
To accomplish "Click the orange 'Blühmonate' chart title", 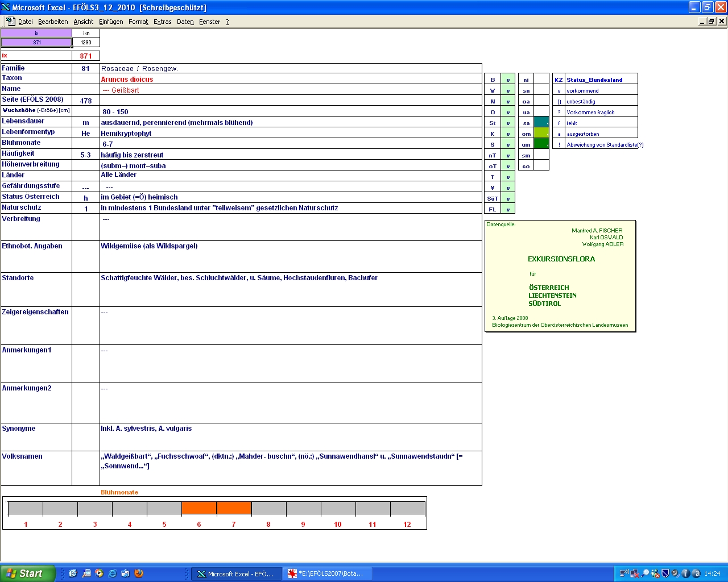I will click(x=119, y=492).
